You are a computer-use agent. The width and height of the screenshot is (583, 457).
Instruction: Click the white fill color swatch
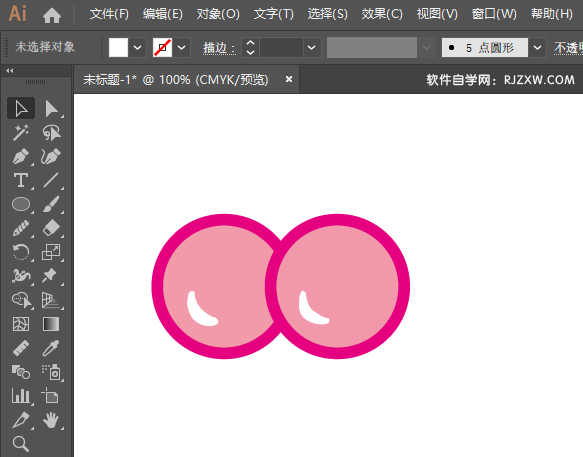tap(118, 48)
